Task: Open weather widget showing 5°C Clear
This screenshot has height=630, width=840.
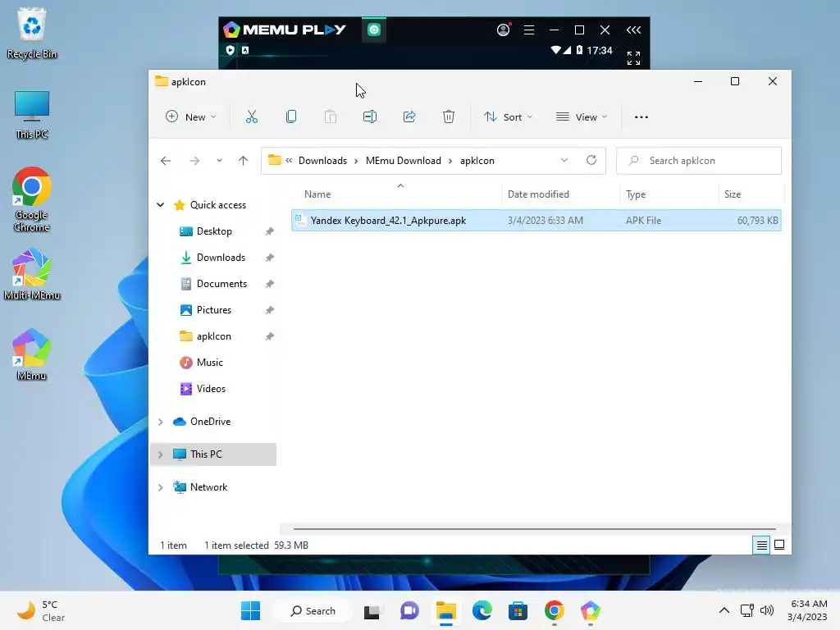Action: pos(41,610)
